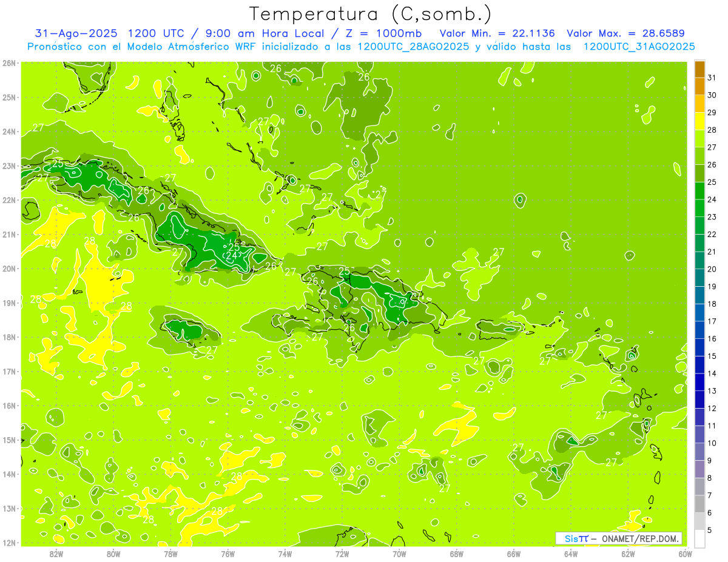The height and width of the screenshot is (562, 728).
Task: Click the '72W' longitude axis label
Action: pyautogui.click(x=342, y=554)
